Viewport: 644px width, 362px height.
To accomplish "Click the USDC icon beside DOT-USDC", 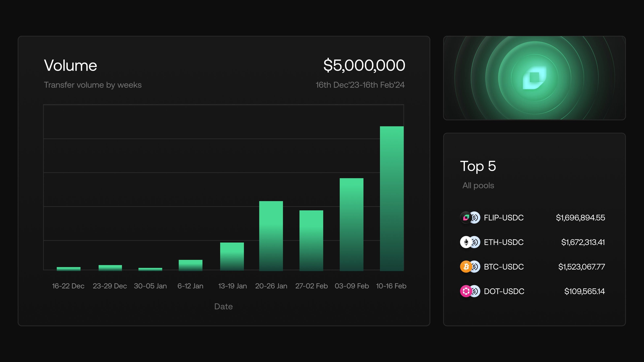I will pos(475,291).
